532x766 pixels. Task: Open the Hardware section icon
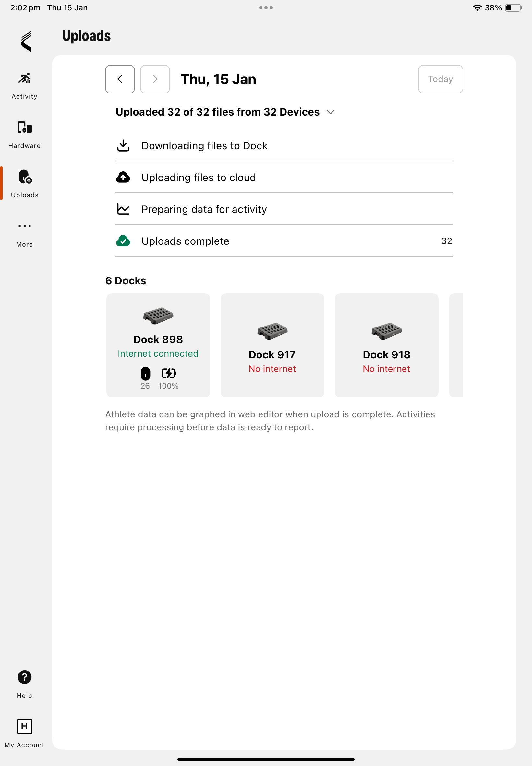point(24,128)
